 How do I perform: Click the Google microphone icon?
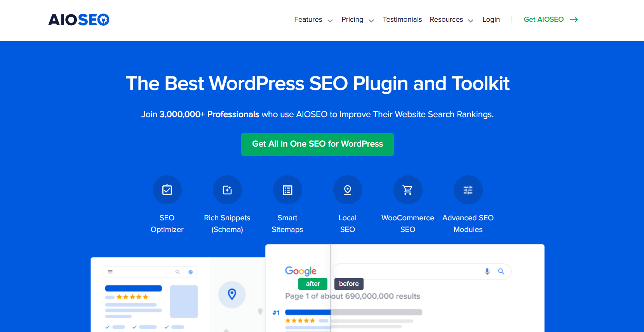487,271
